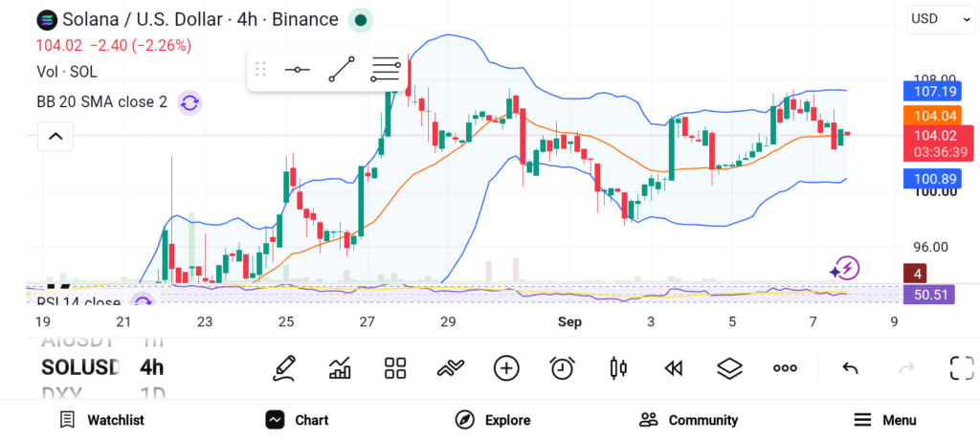Open the object tree layers icon
The height and width of the screenshot is (441, 980).
pos(729,368)
